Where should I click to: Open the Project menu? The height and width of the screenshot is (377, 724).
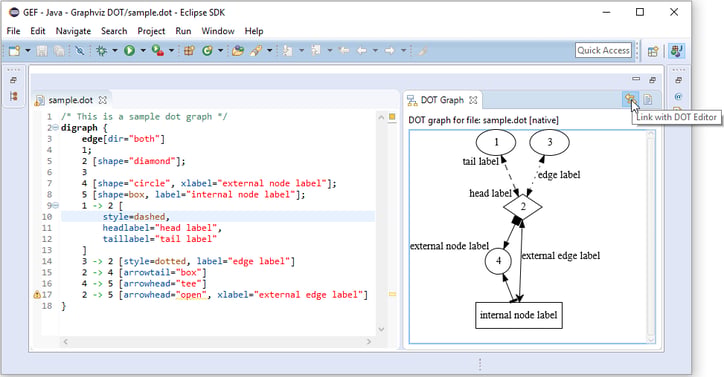(x=151, y=31)
